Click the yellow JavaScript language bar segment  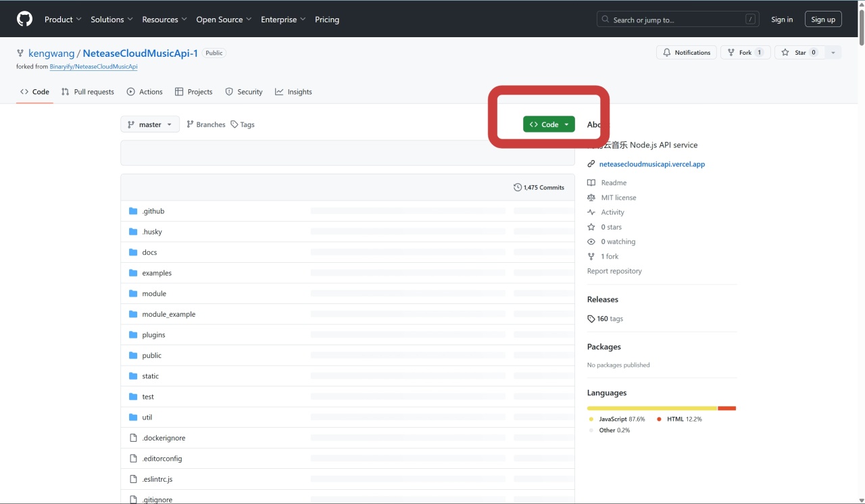coord(652,408)
